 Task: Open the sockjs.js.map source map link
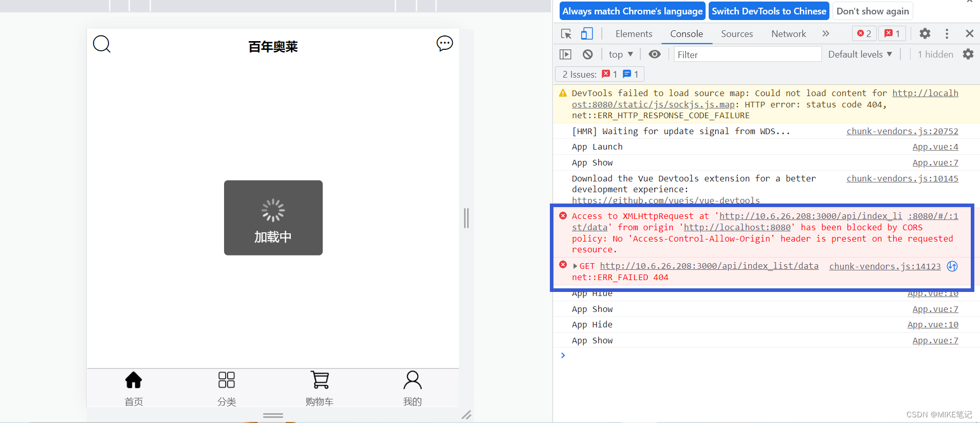pyautogui.click(x=653, y=104)
